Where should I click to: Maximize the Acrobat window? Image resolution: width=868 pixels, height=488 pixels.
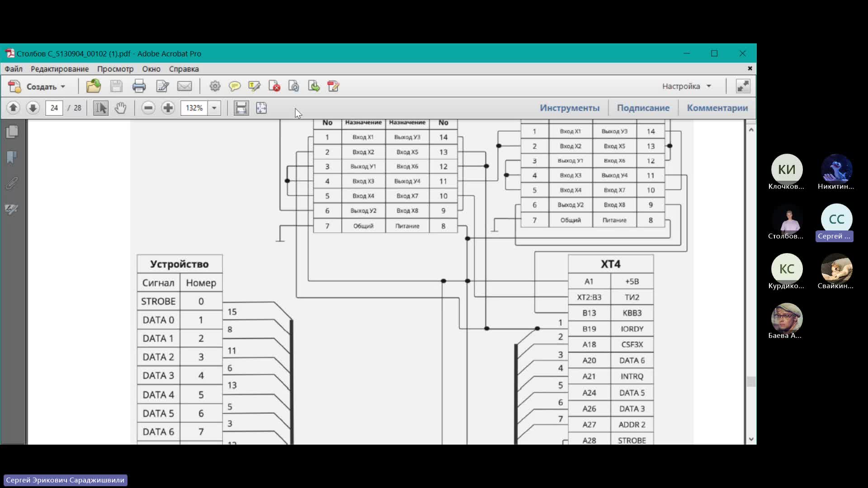pyautogui.click(x=714, y=53)
